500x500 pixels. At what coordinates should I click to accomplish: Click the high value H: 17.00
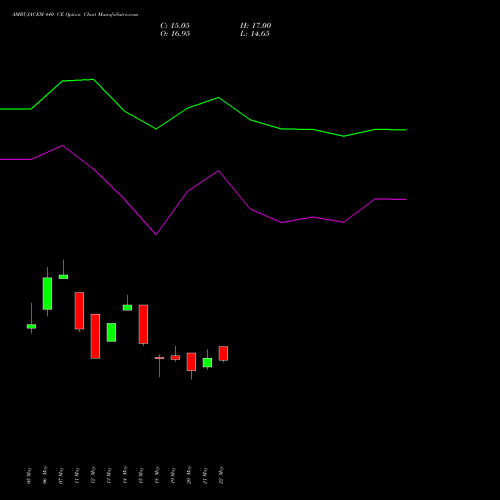pos(256,26)
